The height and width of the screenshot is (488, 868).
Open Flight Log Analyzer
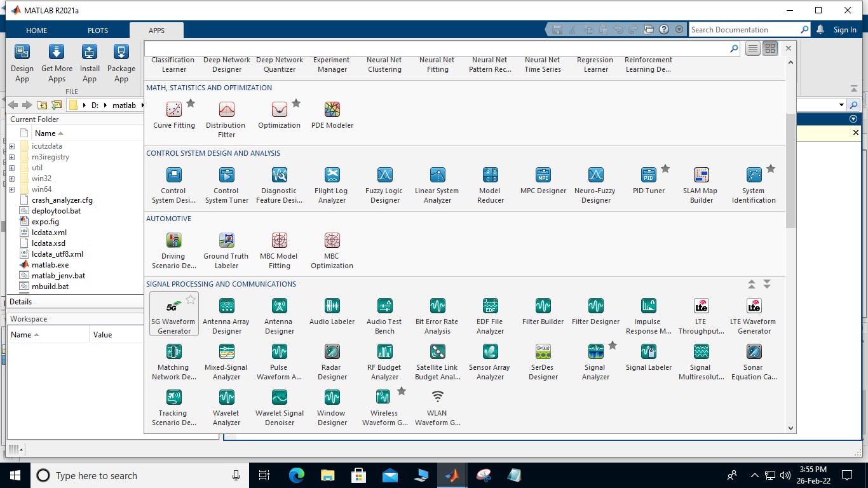[x=332, y=184]
